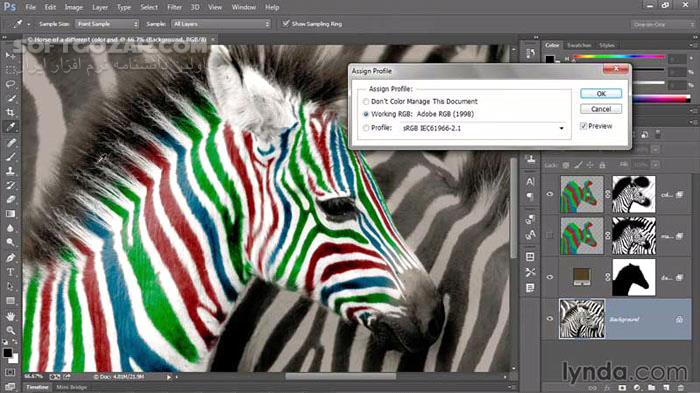Select the Dodge tool

click(10, 242)
